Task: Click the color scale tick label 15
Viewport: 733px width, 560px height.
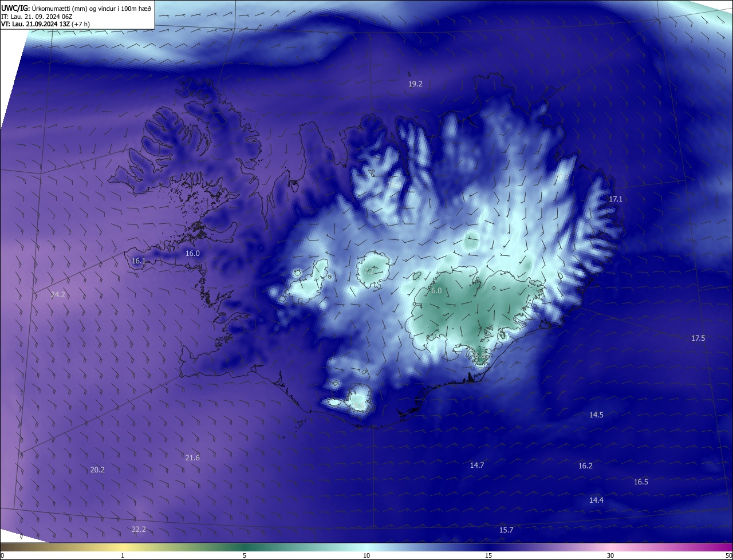Action: pyautogui.click(x=488, y=555)
